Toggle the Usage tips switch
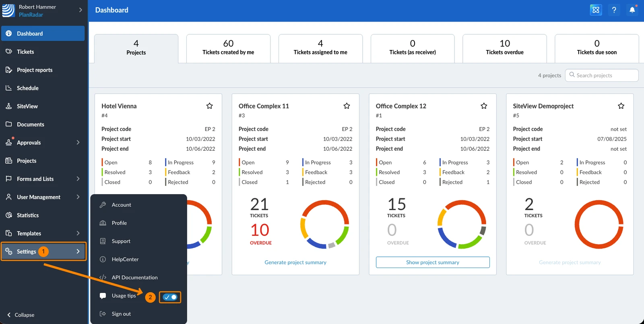This screenshot has height=324, width=644. pos(170,297)
